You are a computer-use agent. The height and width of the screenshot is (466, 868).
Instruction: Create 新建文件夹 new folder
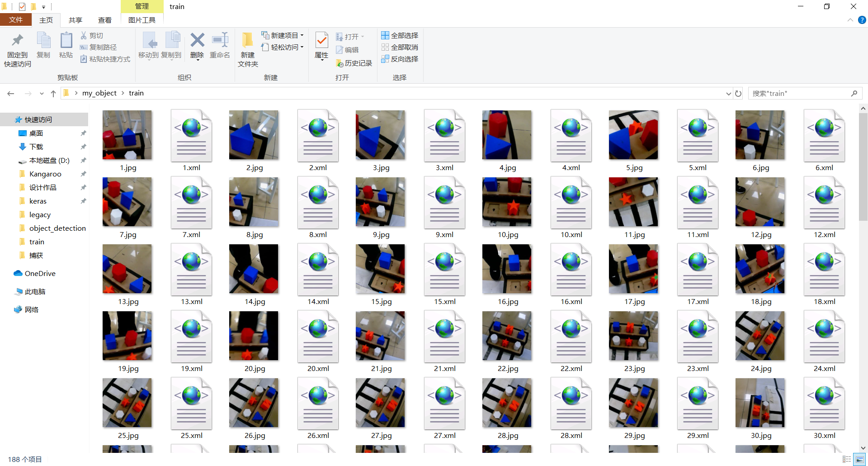248,50
